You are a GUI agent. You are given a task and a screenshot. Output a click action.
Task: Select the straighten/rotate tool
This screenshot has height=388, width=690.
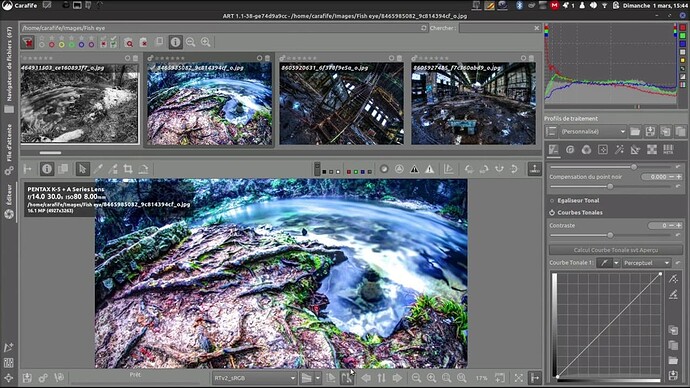point(143,169)
